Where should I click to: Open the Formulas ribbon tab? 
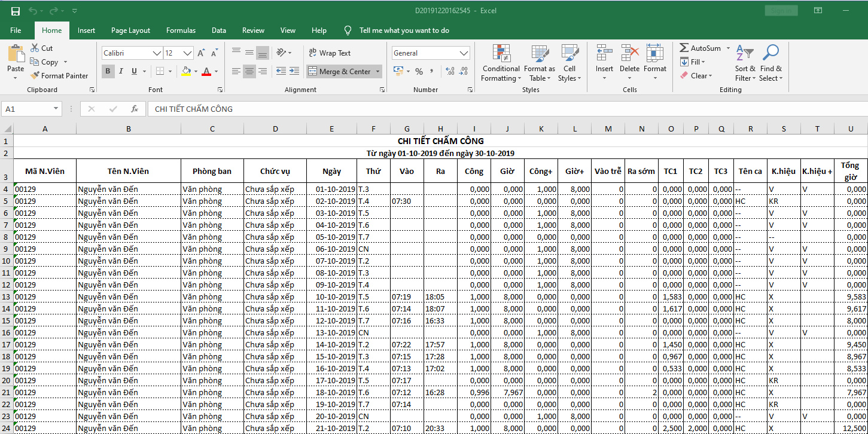point(181,30)
